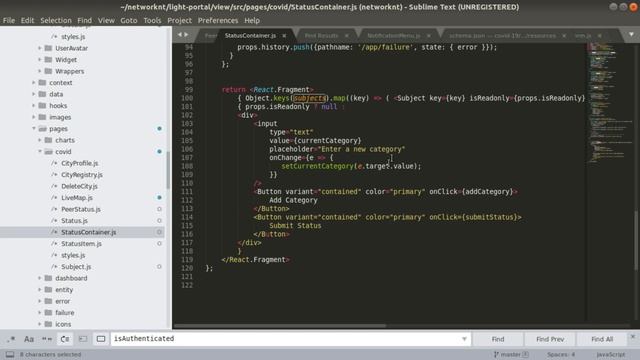This screenshot has width=640, height=360.
Task: Click the dashboard folder icon
Action: pyautogui.click(x=48, y=278)
